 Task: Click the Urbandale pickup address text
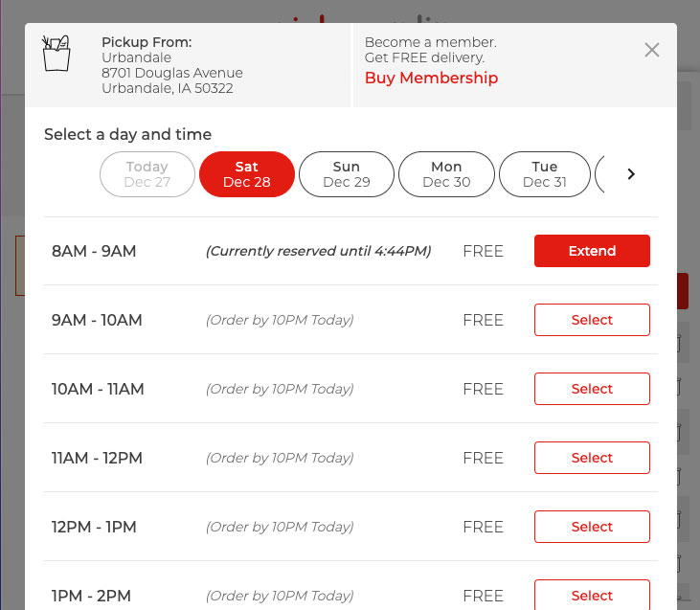(171, 73)
